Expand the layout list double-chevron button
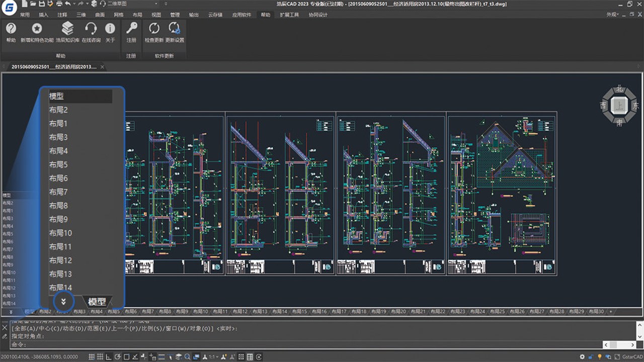644x362 pixels. [63, 302]
